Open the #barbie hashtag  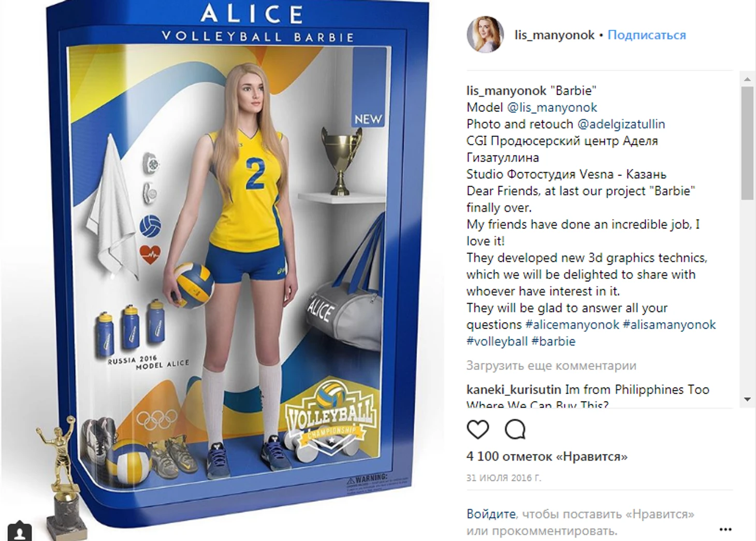(553, 341)
